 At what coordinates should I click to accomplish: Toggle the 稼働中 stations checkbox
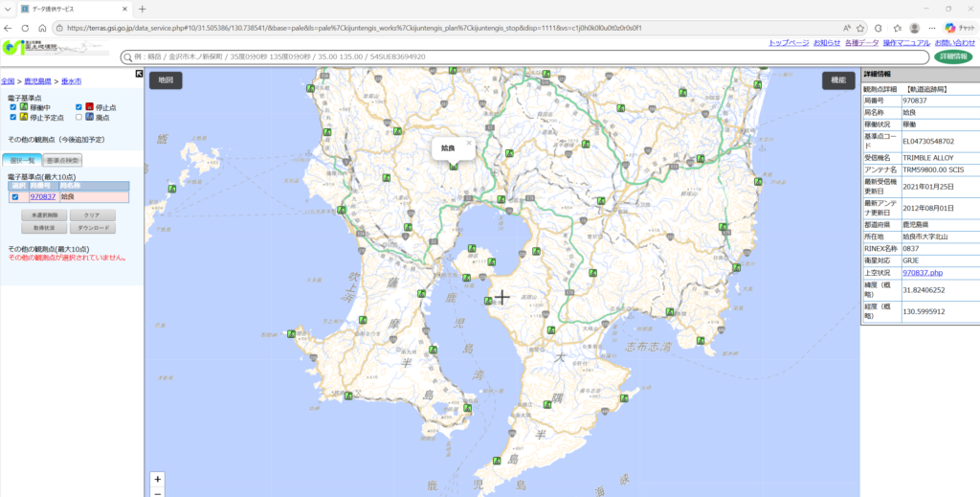pyautogui.click(x=12, y=107)
